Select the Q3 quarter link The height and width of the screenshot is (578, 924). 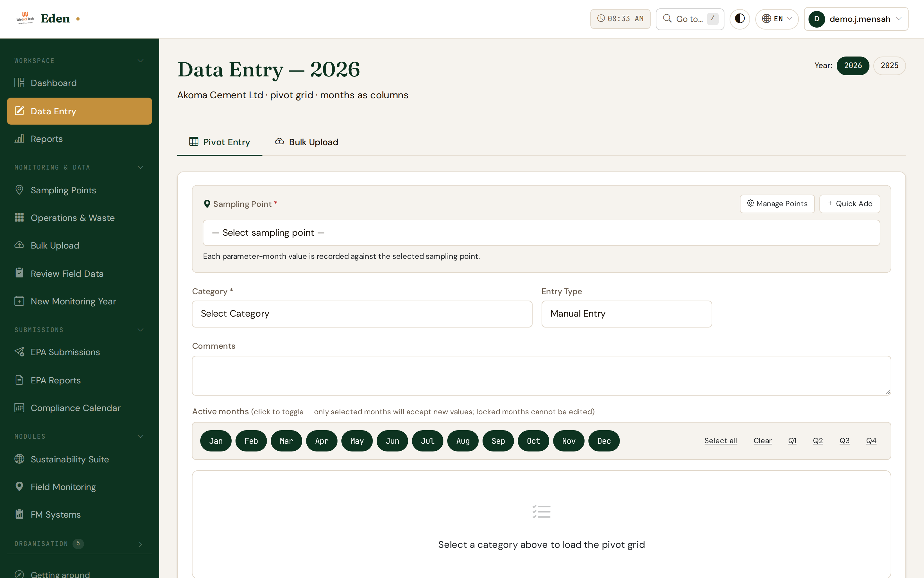(x=844, y=441)
